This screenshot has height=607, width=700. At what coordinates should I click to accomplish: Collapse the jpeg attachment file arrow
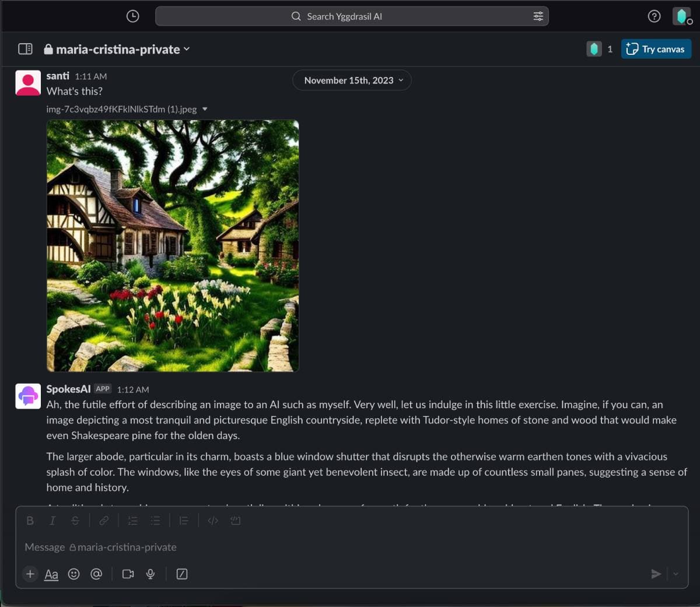pyautogui.click(x=205, y=109)
